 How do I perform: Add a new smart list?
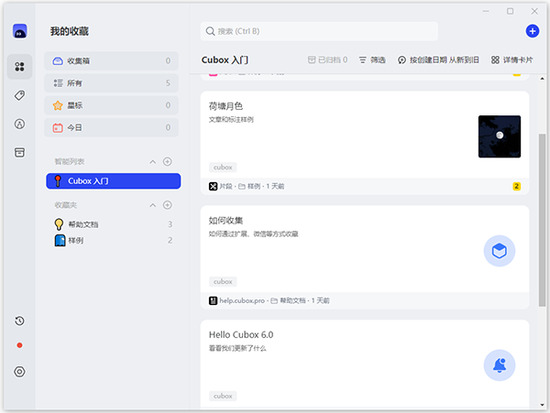pyautogui.click(x=167, y=161)
